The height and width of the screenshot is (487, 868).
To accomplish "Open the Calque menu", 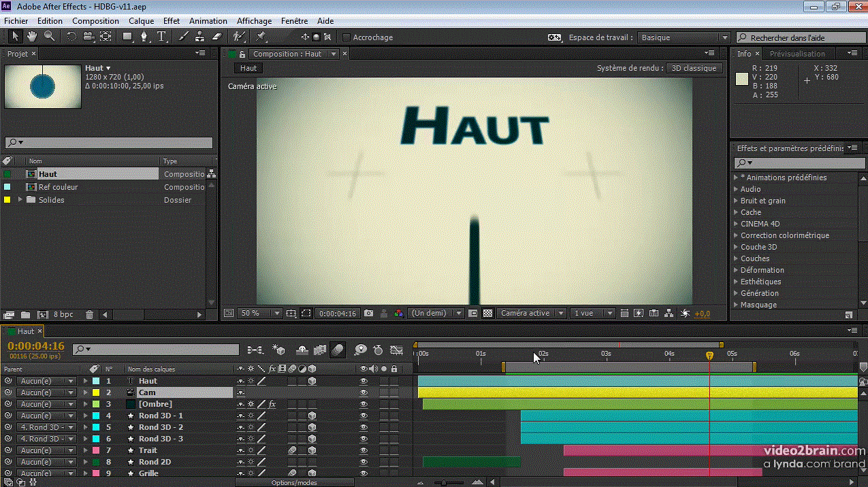I will point(142,21).
